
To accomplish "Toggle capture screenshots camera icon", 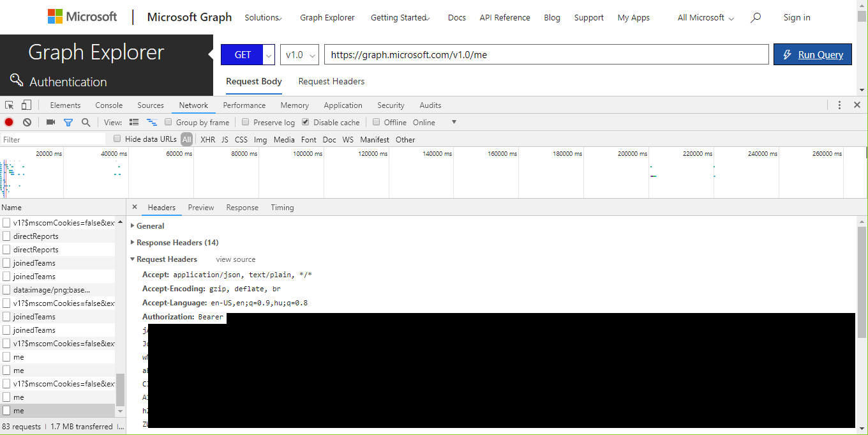I will 50,122.
